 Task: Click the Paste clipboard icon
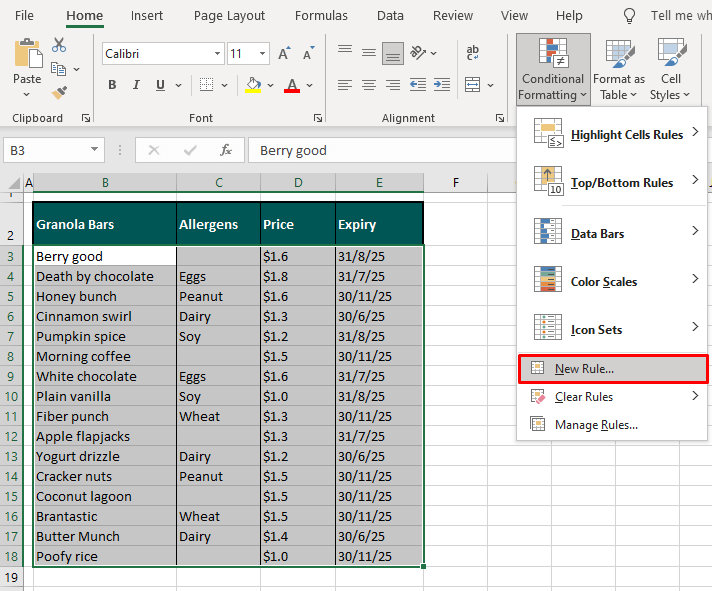28,54
